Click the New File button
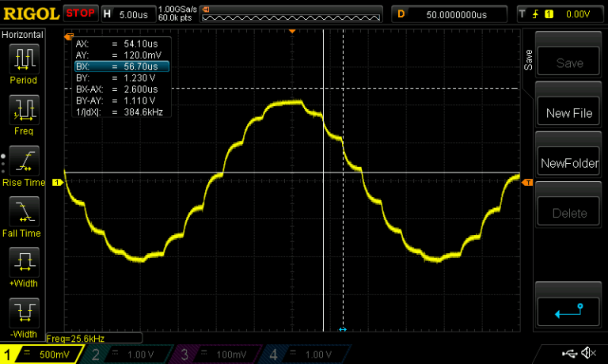The height and width of the screenshot is (364, 608). pyautogui.click(x=568, y=112)
